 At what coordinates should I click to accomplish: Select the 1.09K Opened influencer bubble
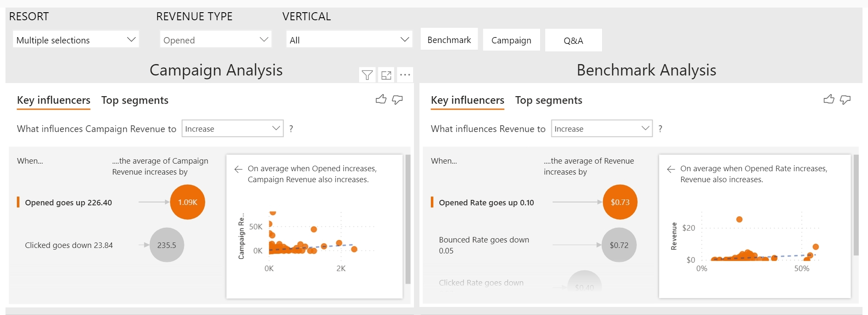[187, 202]
